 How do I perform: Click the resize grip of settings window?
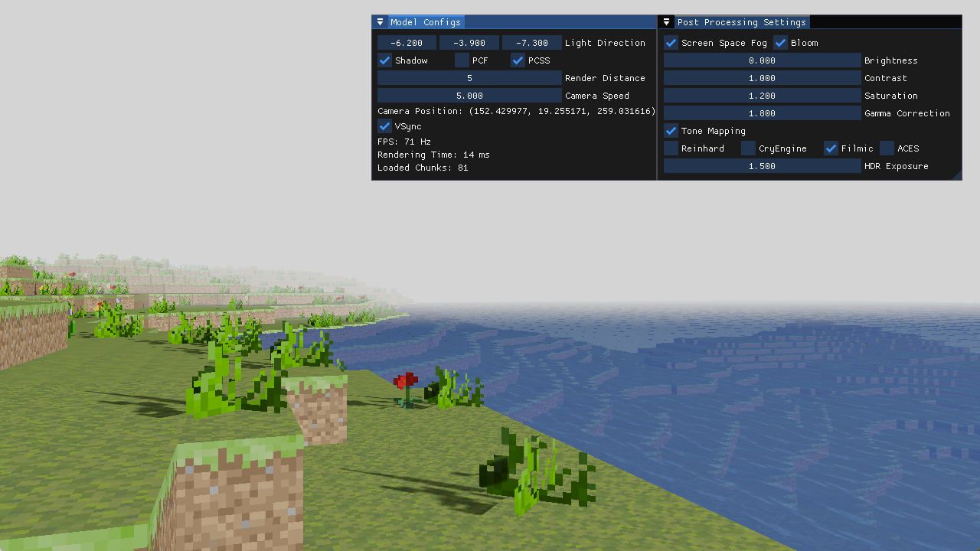(957, 176)
